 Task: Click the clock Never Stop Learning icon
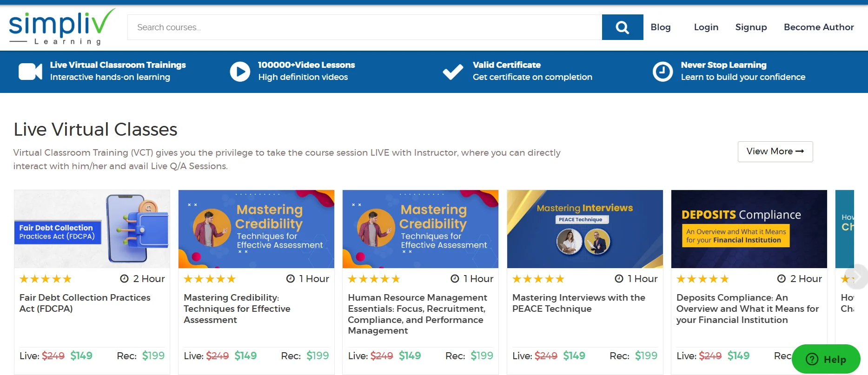pyautogui.click(x=663, y=72)
